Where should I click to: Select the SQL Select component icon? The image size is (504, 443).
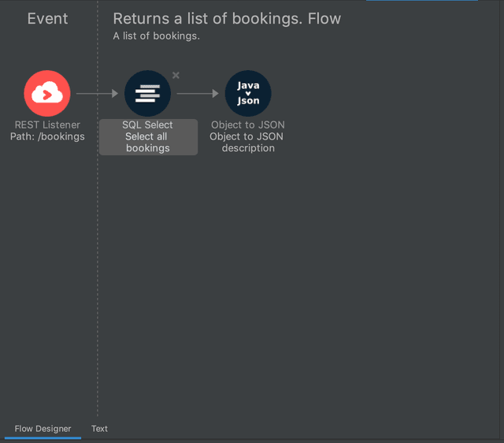pos(147,93)
